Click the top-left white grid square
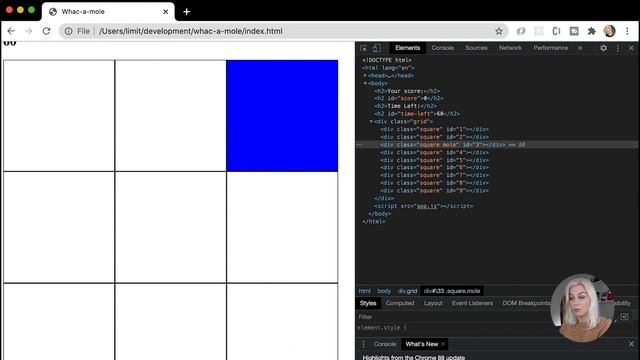 tap(59, 116)
